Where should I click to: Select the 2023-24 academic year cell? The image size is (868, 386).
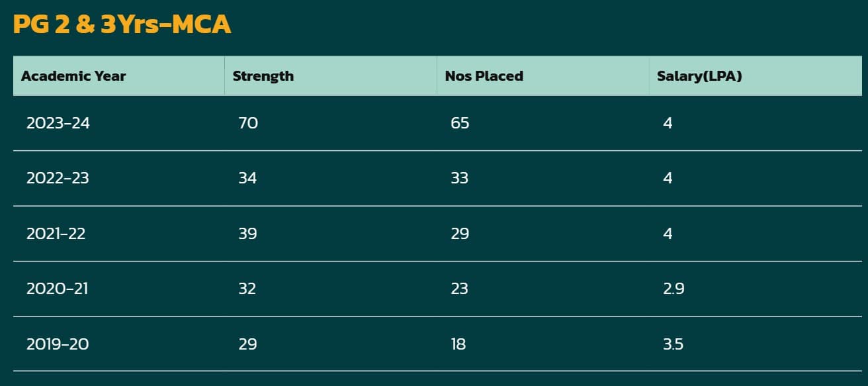pos(58,123)
